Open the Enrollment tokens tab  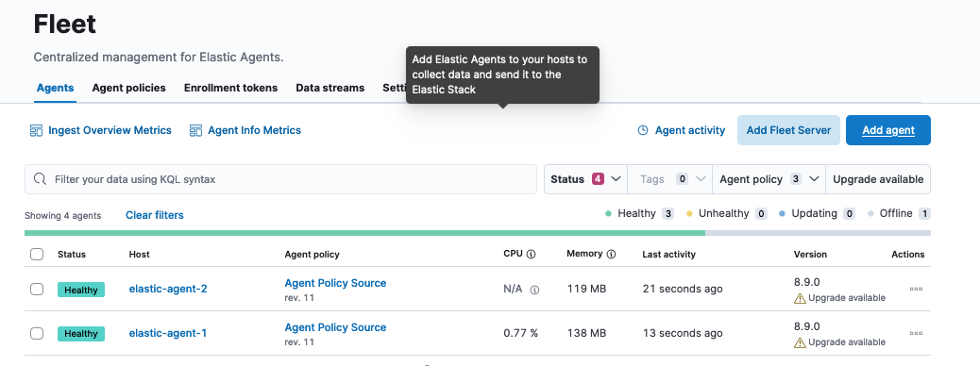230,88
